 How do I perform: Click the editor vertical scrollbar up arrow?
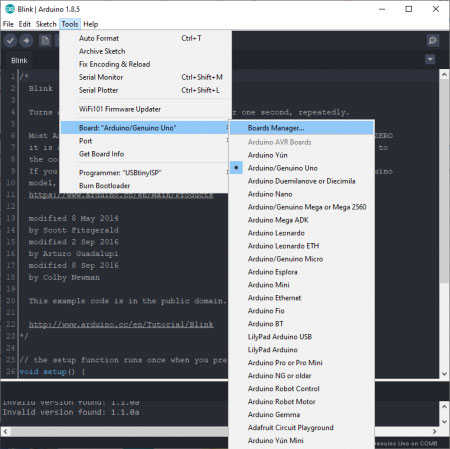pyautogui.click(x=444, y=75)
